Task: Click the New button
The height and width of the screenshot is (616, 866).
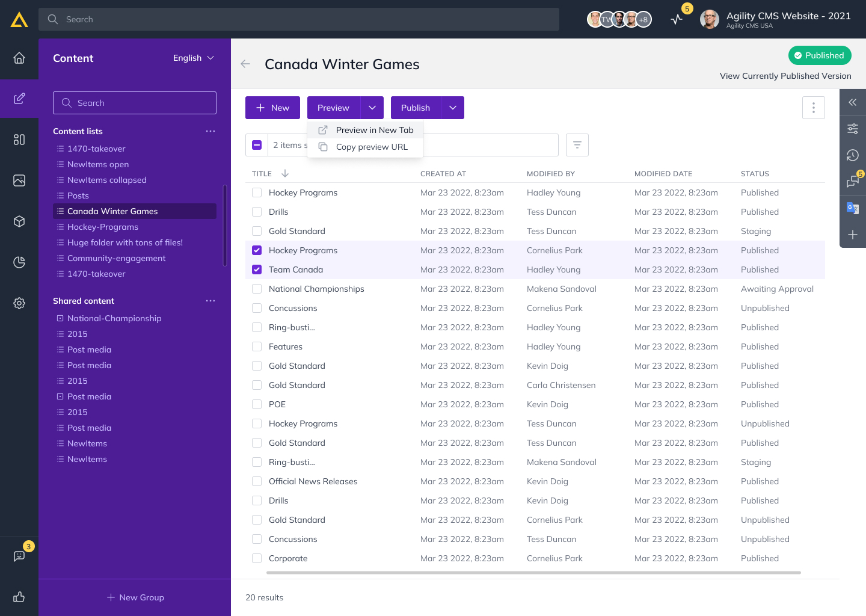Action: (x=272, y=108)
